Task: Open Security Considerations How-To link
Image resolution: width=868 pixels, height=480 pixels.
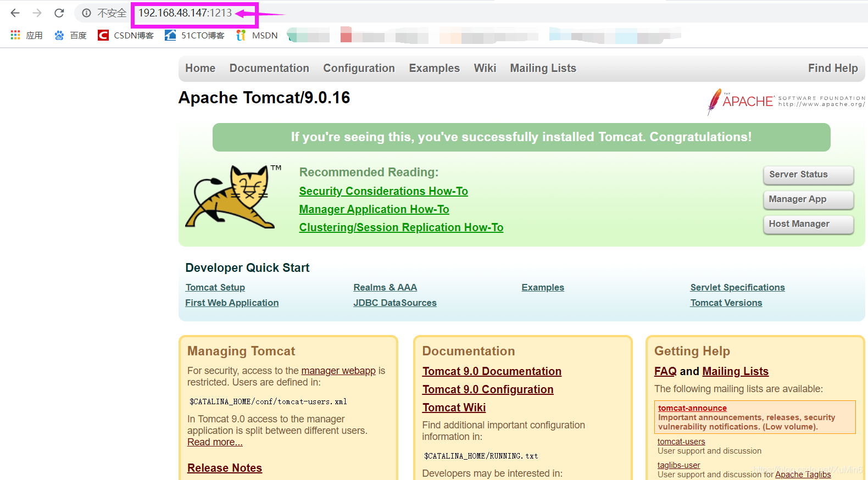Action: (x=383, y=191)
